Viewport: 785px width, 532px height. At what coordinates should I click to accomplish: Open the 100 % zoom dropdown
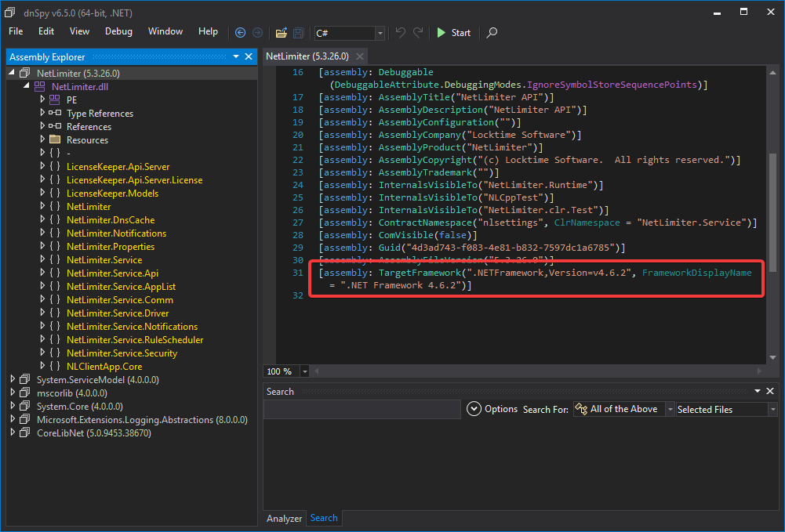click(304, 371)
